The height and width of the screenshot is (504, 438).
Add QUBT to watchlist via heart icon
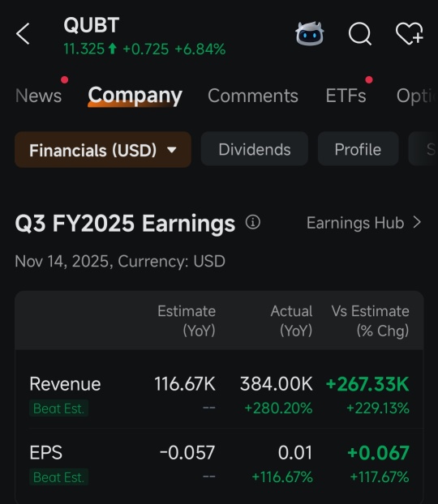point(410,33)
